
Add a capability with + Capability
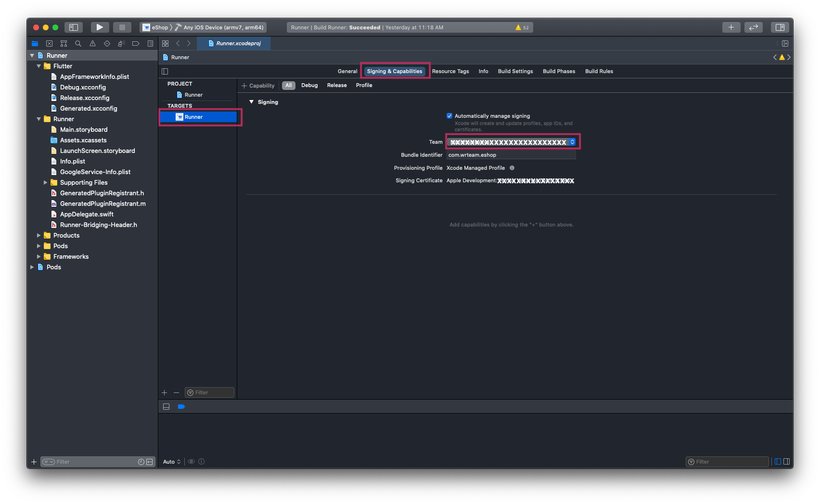(258, 86)
